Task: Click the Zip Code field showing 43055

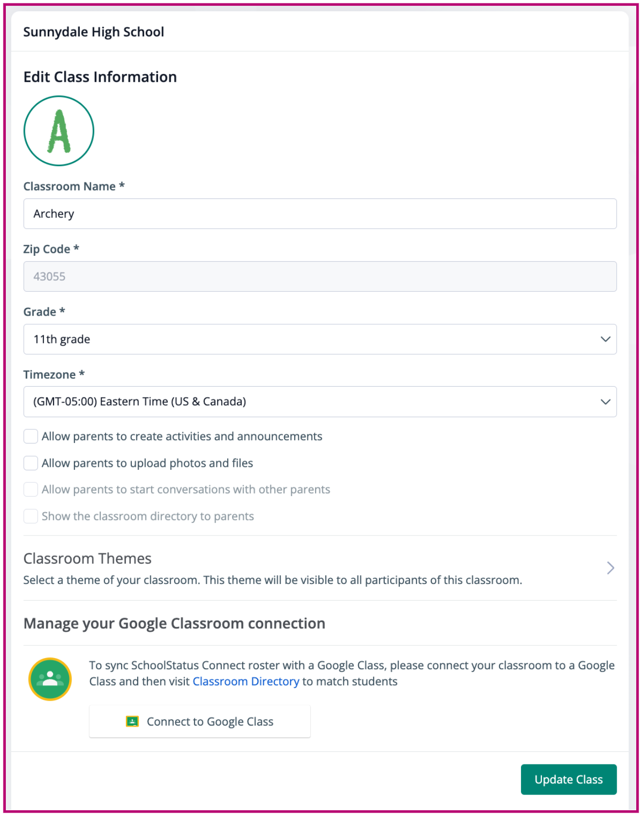Action: tap(320, 276)
